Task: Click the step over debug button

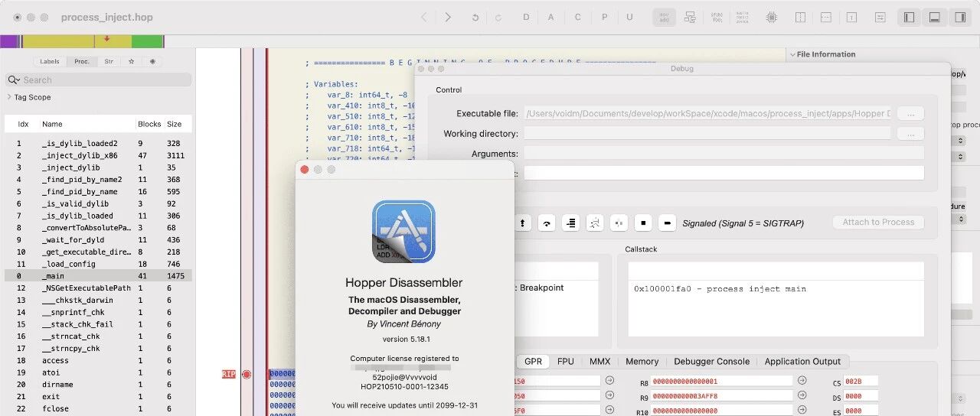Action: 547,223
